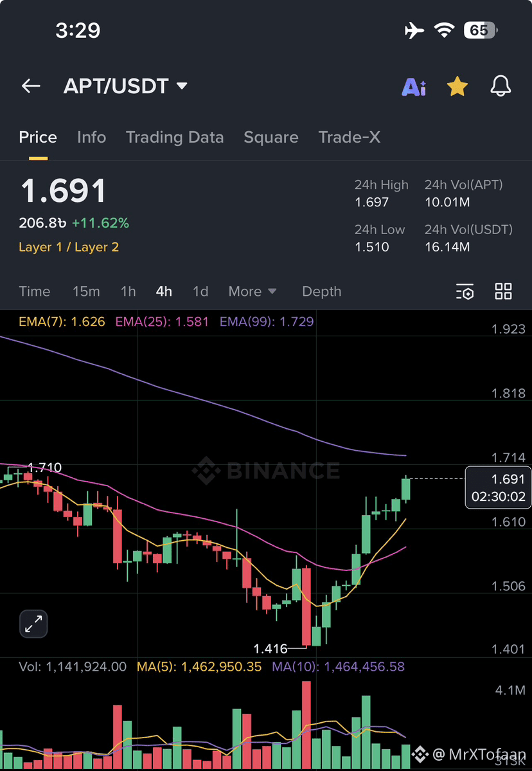
Task: Tap the Layer 1 / Layer 2 category link
Action: pyautogui.click(x=69, y=247)
